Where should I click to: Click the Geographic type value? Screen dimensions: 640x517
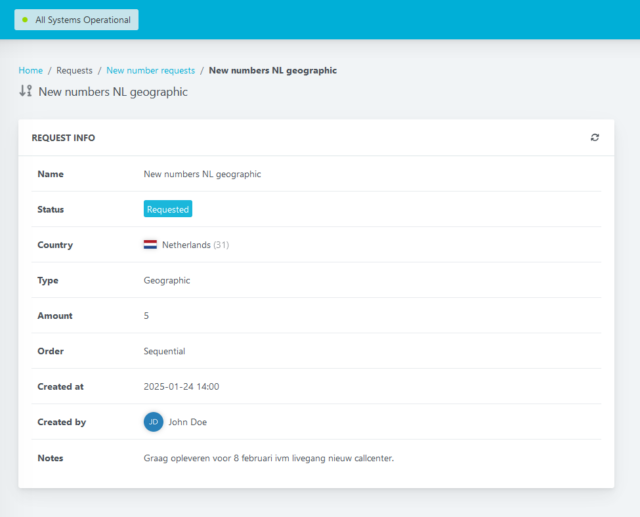pos(167,281)
